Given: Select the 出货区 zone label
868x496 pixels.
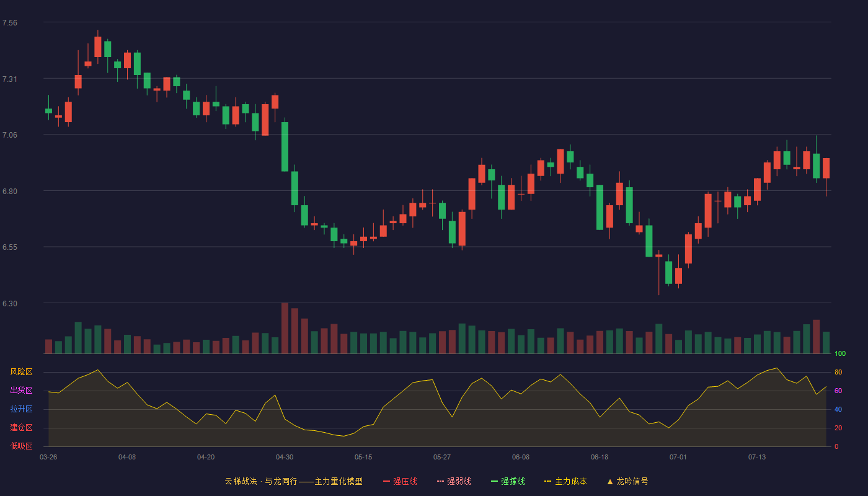Looking at the screenshot, I should 21,391.
